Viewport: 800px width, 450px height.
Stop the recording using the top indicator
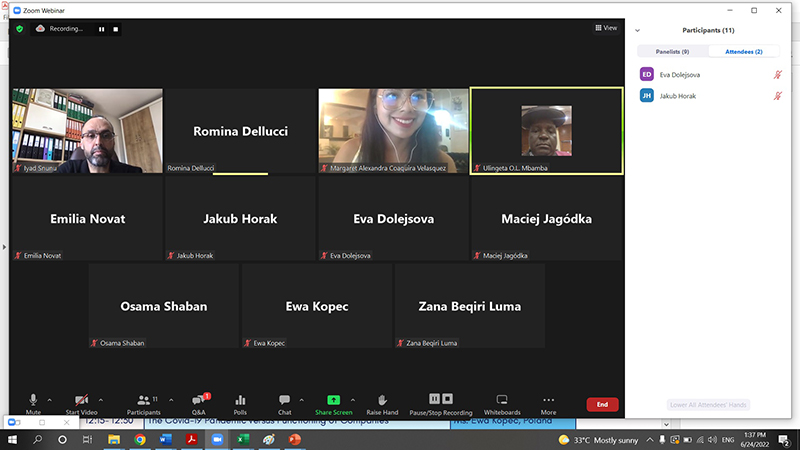coord(115,29)
